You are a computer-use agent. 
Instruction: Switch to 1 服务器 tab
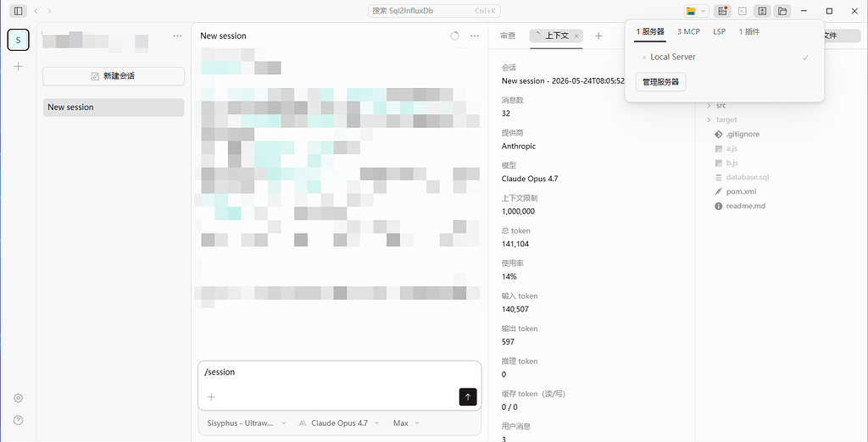650,32
